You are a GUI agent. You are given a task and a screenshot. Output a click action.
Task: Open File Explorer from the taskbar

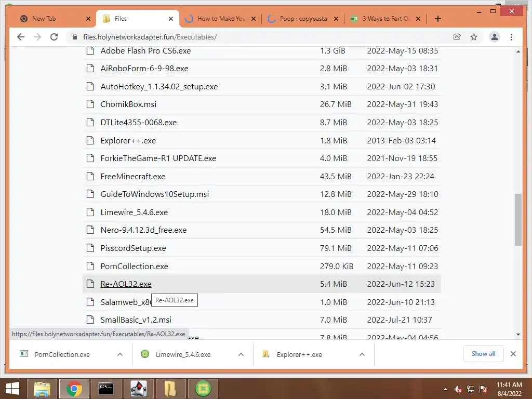tap(42, 389)
